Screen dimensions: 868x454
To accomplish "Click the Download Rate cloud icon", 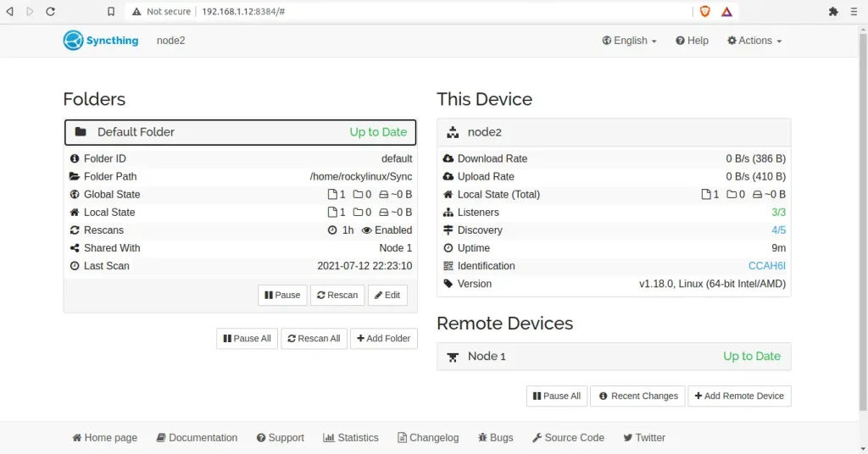I will [x=448, y=158].
